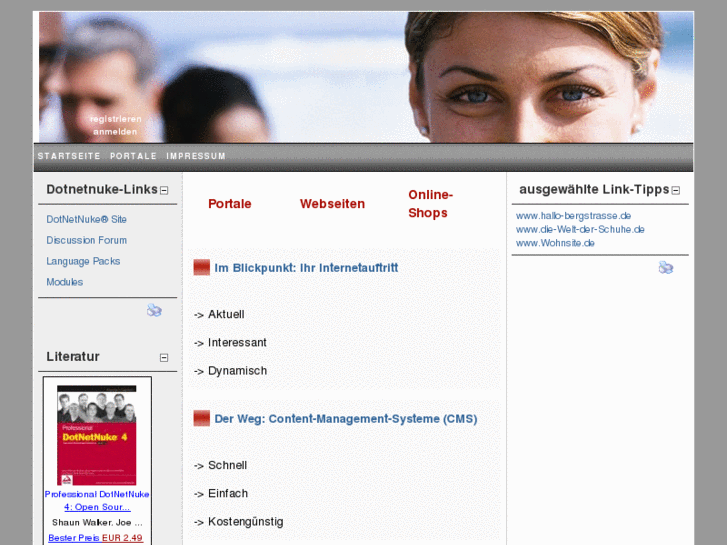
Task: Click the anmelden login link
Action: (115, 132)
